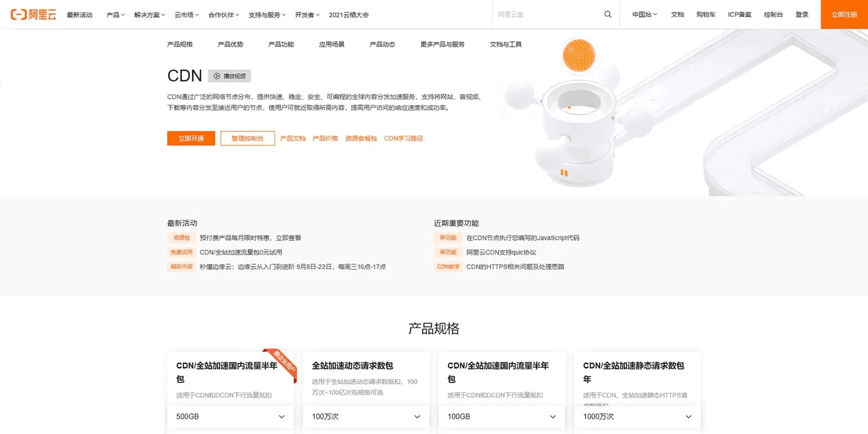868x434 pixels.
Task: Click the play icon in 播放视频 button
Action: 217,76
